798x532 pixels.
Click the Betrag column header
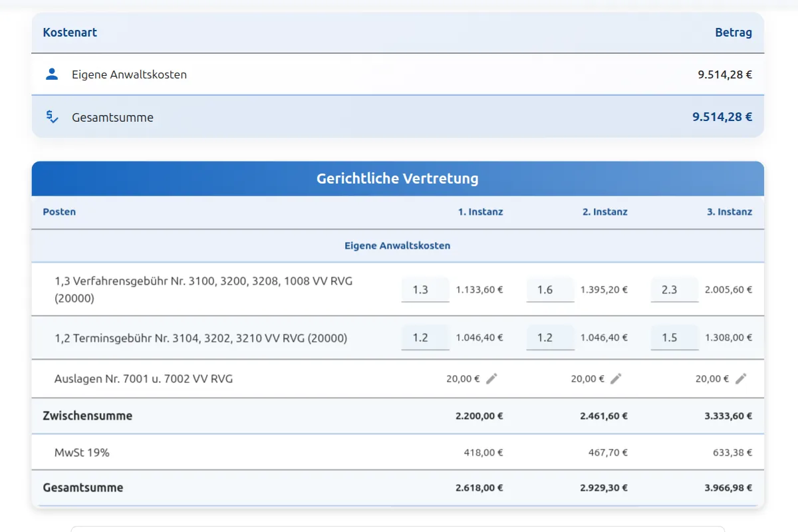pyautogui.click(x=733, y=32)
